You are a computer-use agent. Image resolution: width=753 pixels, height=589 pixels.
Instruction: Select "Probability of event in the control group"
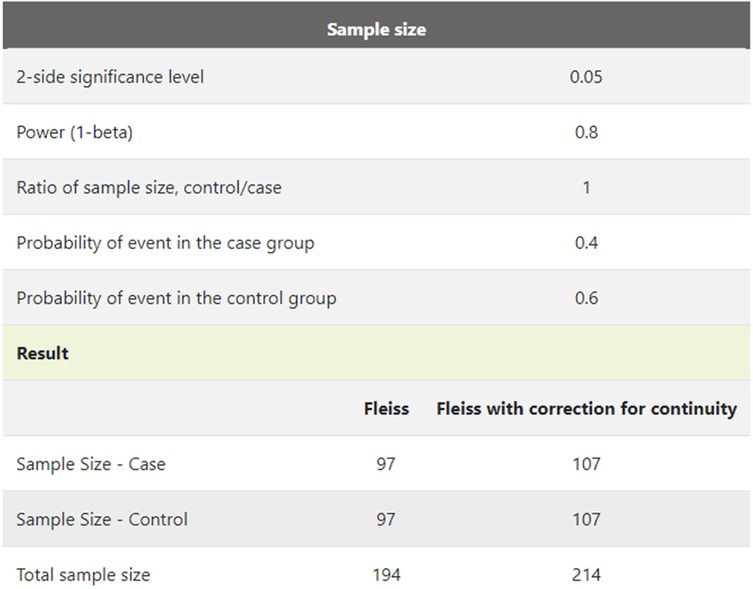click(176, 298)
